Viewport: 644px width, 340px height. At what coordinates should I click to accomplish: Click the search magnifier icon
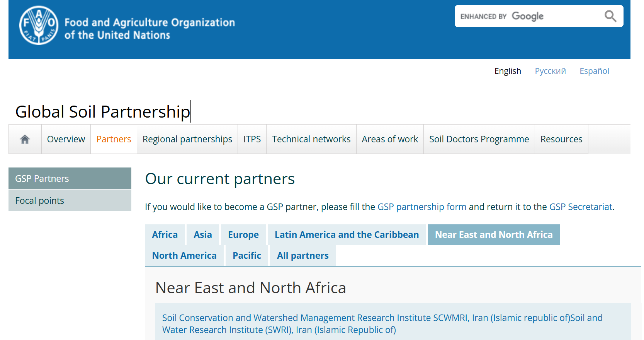click(610, 16)
